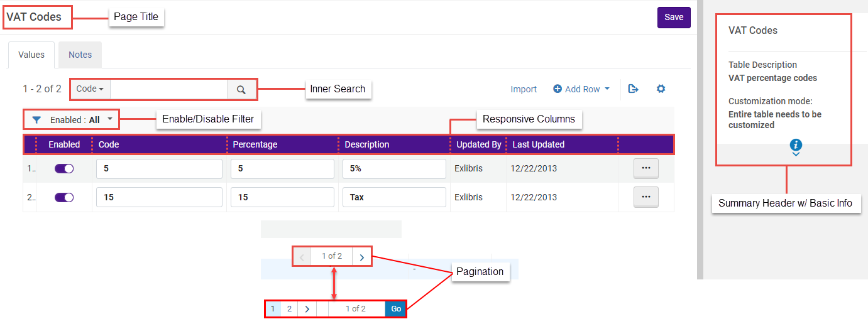This screenshot has height=324, width=868.
Task: Open row actions menu for Tax row
Action: coord(646,197)
